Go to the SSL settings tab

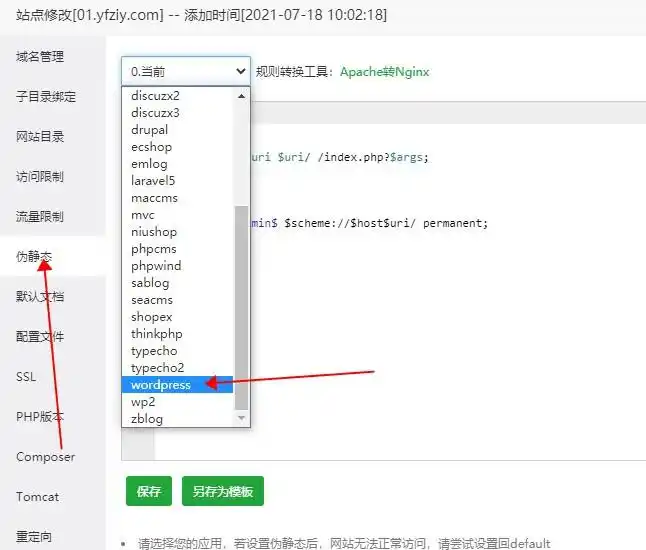click(x=26, y=377)
